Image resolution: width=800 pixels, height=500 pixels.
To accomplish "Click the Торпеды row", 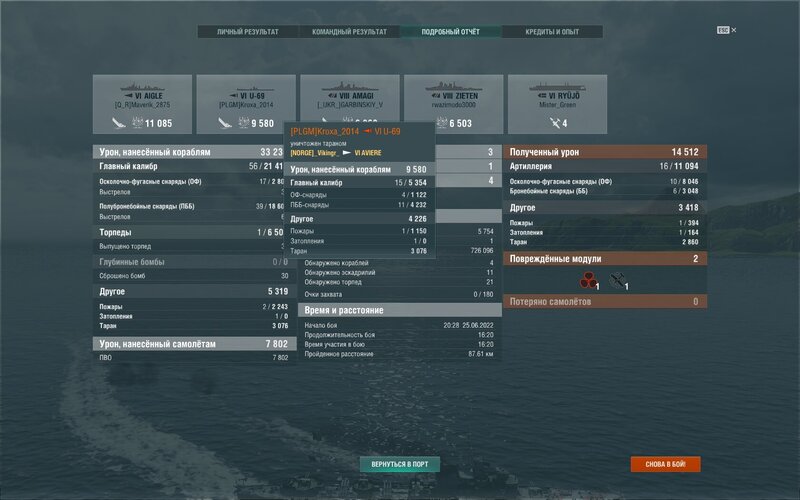I will pos(188,232).
